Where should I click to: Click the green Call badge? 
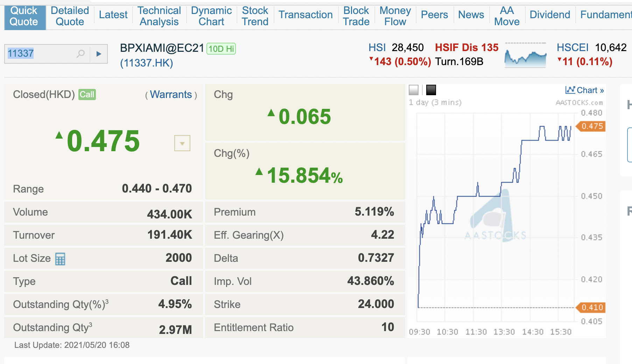(x=87, y=94)
